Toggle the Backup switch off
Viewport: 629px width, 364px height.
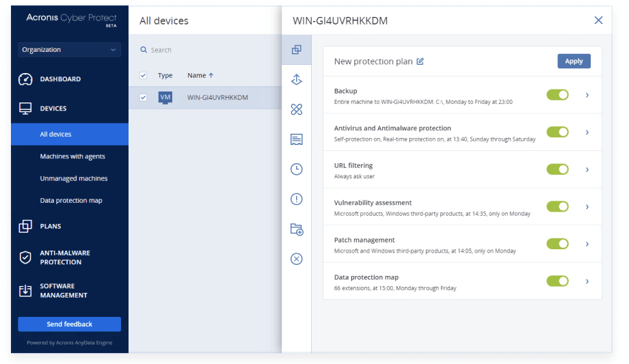tap(558, 95)
